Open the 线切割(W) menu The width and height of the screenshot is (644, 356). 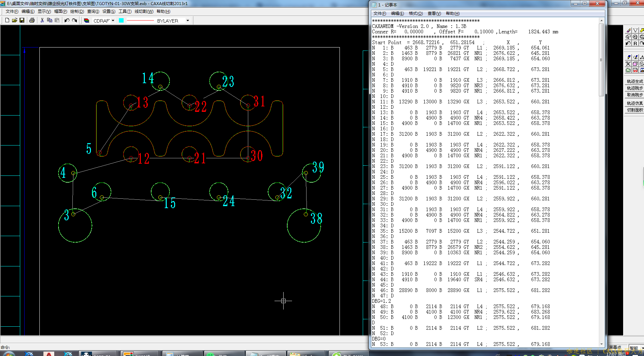pos(144,11)
